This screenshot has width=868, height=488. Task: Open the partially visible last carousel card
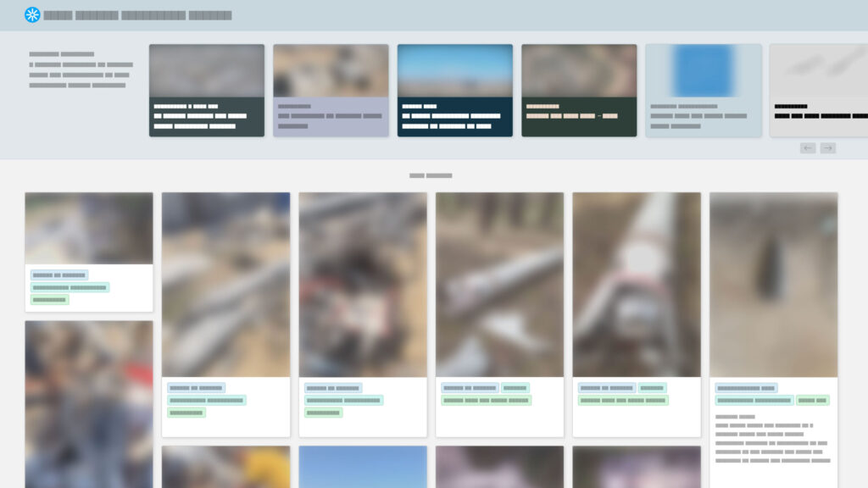point(819,90)
